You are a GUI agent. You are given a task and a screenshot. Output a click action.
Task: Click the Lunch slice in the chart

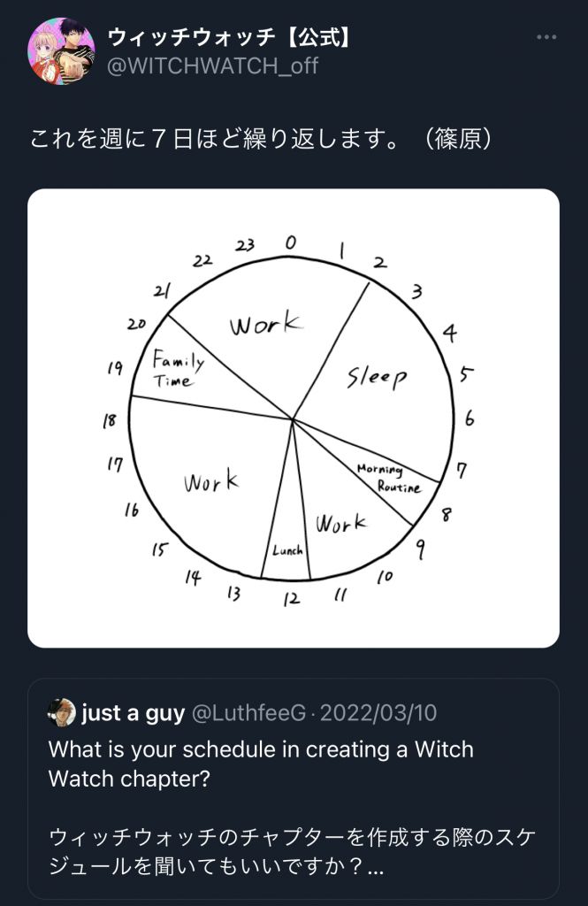[x=286, y=549]
